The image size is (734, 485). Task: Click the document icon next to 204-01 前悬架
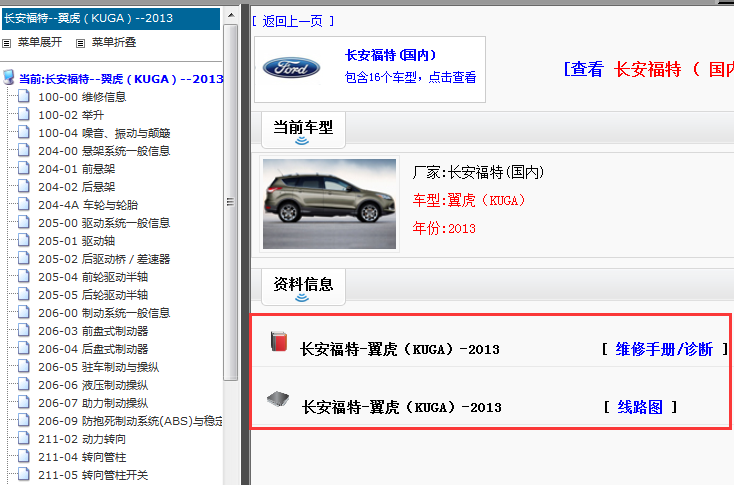[24, 169]
